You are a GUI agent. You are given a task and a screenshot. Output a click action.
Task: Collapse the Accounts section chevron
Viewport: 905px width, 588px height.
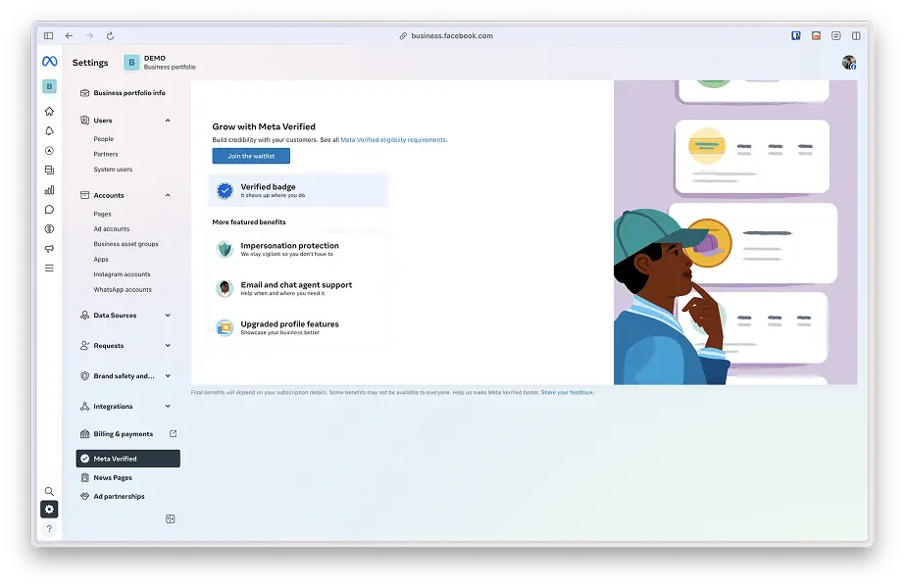pyautogui.click(x=168, y=195)
